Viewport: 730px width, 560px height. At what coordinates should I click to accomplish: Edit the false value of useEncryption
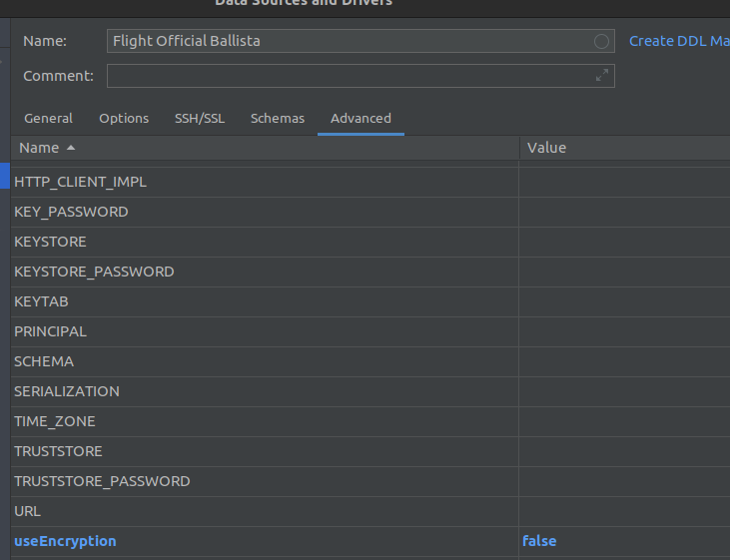tap(539, 541)
